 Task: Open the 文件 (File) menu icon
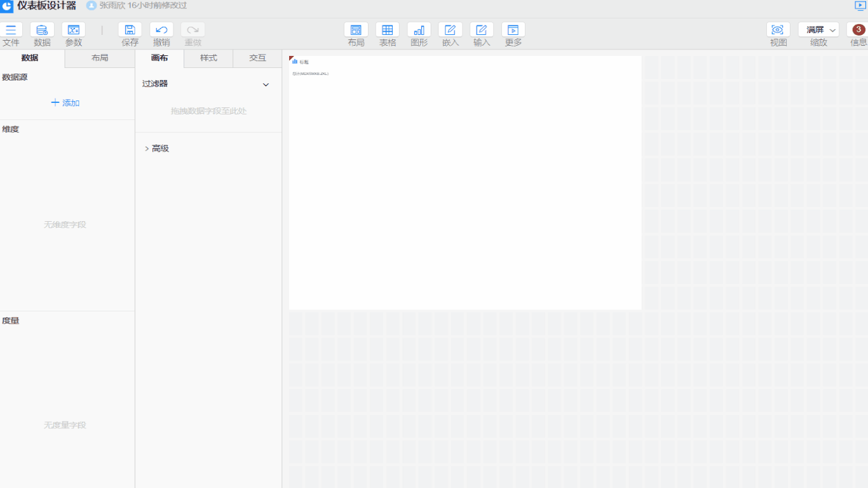pyautogui.click(x=11, y=30)
